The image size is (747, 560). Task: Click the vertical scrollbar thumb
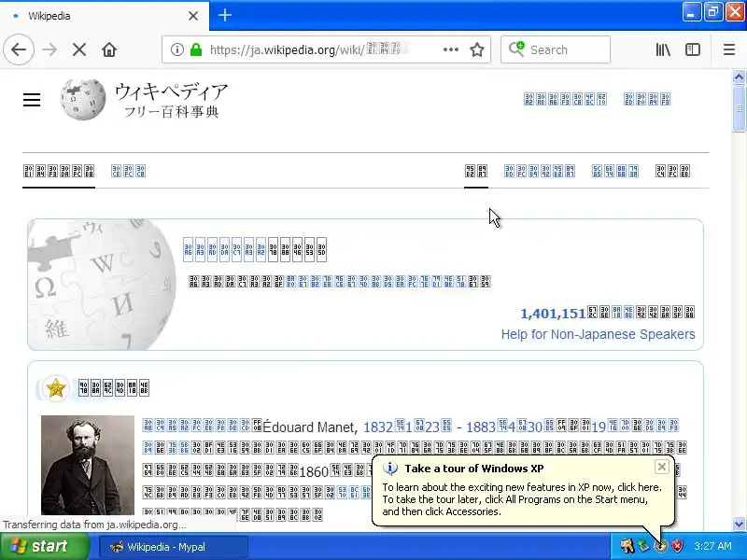click(x=739, y=108)
